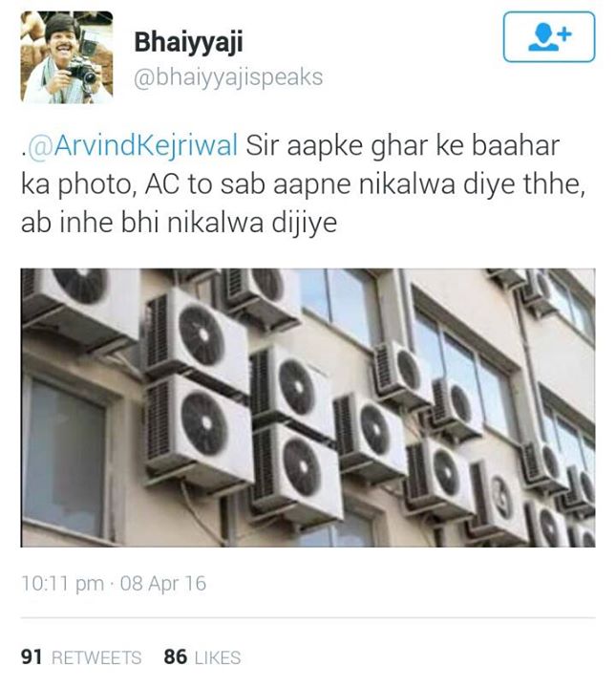
Task: Open the @ArvindKejriwal mention
Action: pyautogui.click(x=133, y=145)
